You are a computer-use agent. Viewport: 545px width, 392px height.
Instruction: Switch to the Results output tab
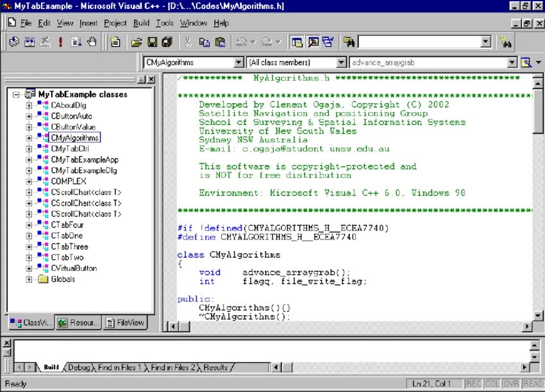pos(215,368)
